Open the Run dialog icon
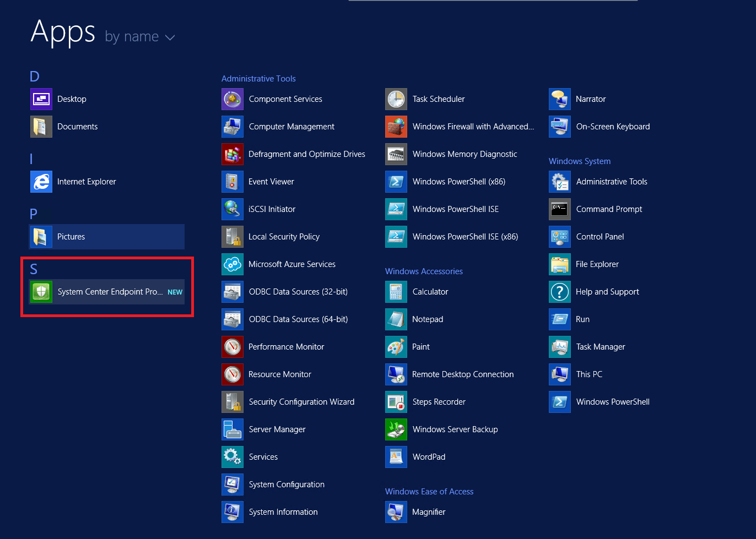Image resolution: width=756 pixels, height=539 pixels. coord(560,319)
